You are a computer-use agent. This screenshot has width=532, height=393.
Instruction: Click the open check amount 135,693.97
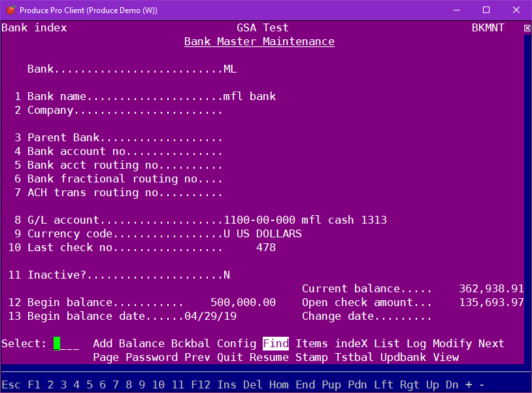[x=491, y=302]
